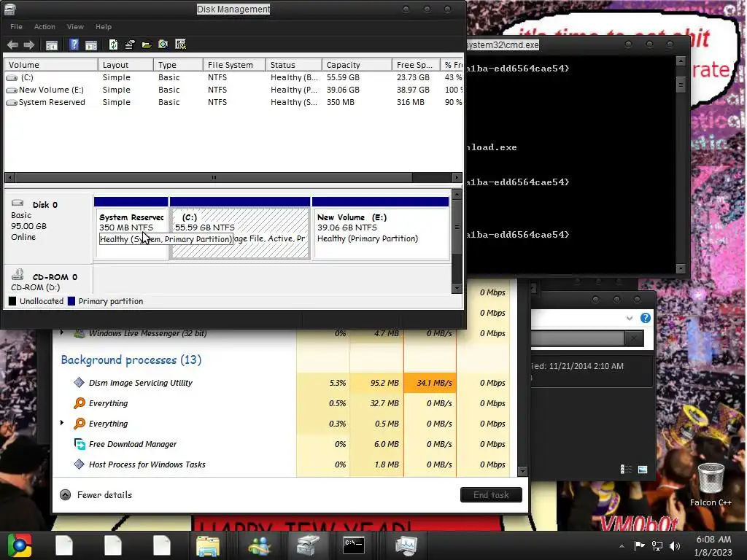Image resolution: width=747 pixels, height=560 pixels.
Task: Open Chrome from the taskbar
Action: point(20,545)
